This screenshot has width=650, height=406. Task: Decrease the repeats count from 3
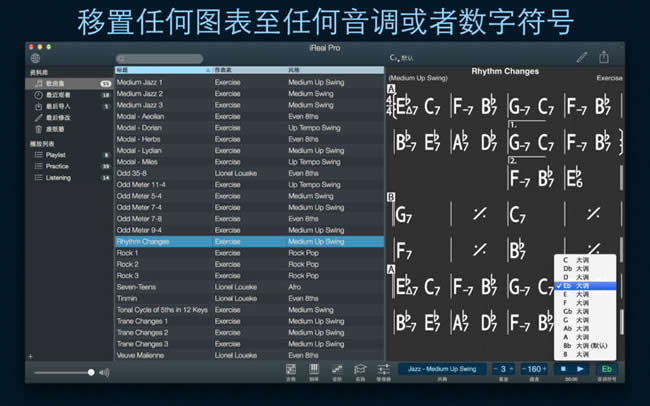point(496,369)
